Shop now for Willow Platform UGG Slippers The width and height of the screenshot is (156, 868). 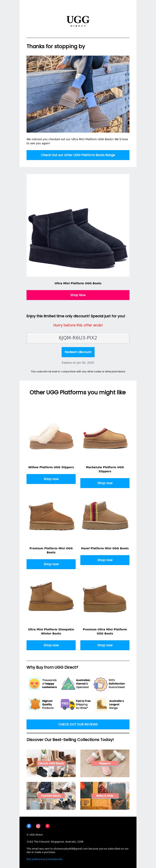click(x=51, y=479)
